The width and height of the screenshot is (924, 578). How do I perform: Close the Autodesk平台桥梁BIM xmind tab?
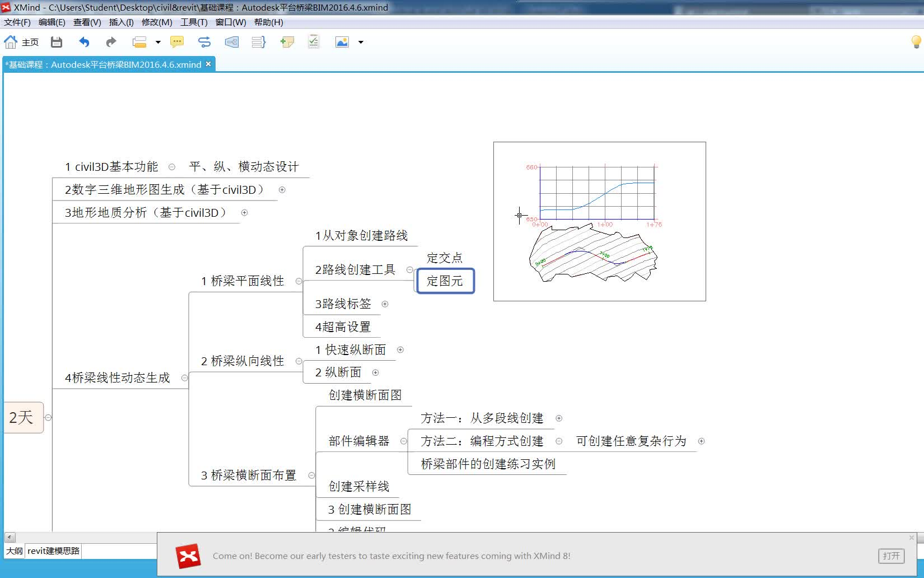click(x=208, y=64)
